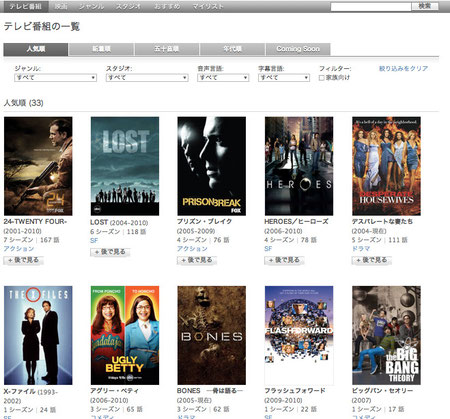The image size is (450, 419).
Task: Click the ビッグバン・セオリー title link
Action: click(x=382, y=391)
